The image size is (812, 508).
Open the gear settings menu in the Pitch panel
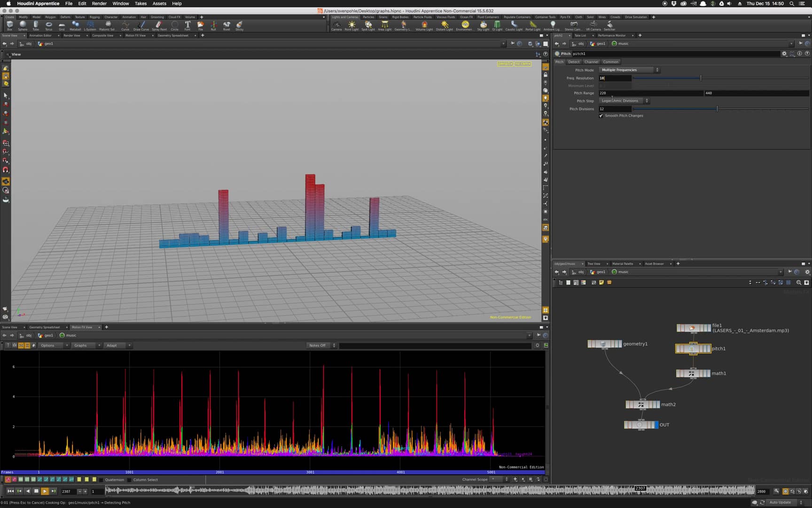pyautogui.click(x=784, y=54)
